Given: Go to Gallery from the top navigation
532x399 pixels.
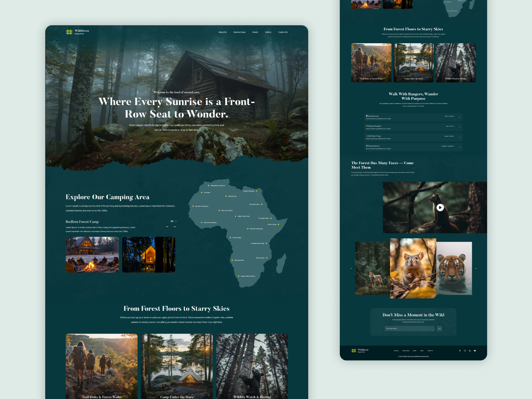Looking at the screenshot, I should coord(268,32).
